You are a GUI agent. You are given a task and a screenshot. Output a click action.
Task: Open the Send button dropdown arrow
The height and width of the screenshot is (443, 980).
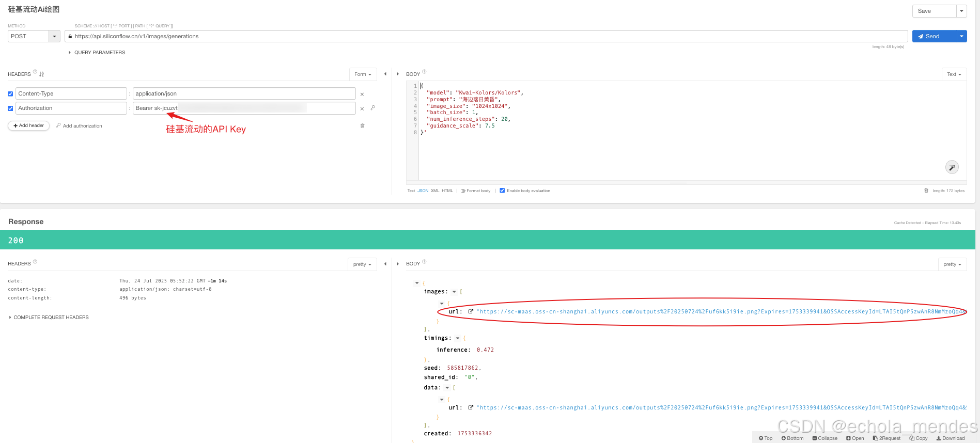[x=961, y=36]
